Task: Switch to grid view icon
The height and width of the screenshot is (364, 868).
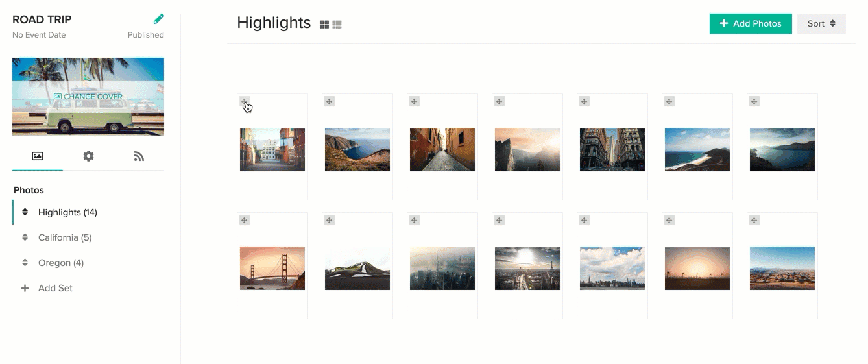Action: (324, 25)
